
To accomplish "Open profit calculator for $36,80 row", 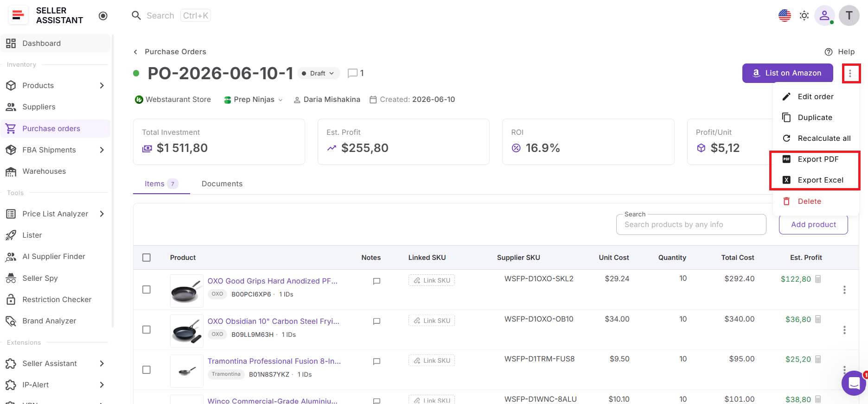I will (x=818, y=319).
